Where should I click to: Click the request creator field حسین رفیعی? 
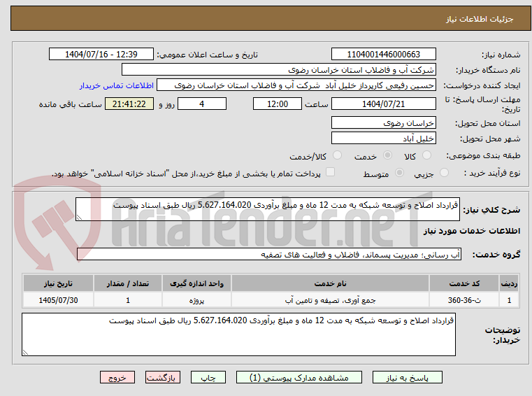tap(296, 85)
